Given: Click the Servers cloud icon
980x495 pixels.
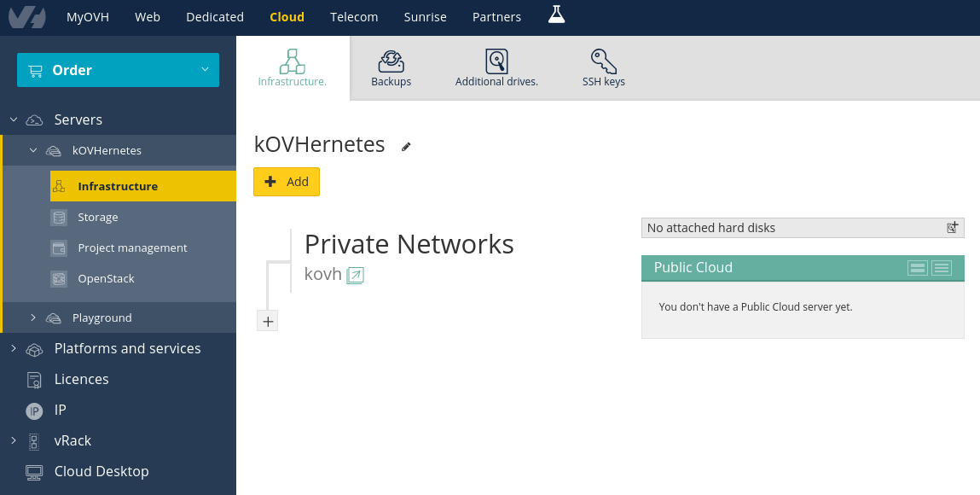Looking at the screenshot, I should 34,120.
